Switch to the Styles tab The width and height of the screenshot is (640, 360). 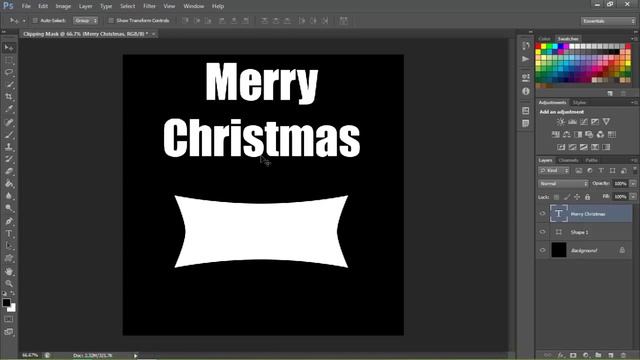point(579,102)
